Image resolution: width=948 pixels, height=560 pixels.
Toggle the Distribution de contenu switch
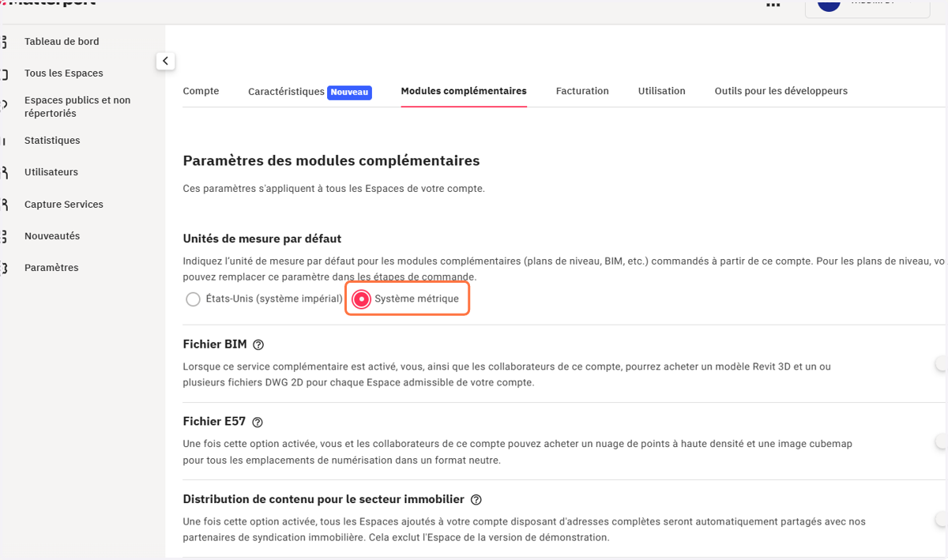tap(941, 519)
